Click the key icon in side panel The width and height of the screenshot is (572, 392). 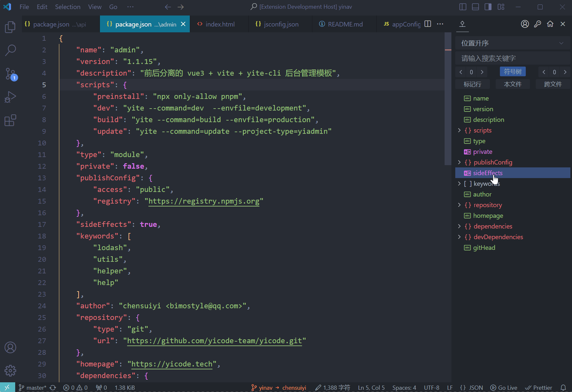click(537, 24)
